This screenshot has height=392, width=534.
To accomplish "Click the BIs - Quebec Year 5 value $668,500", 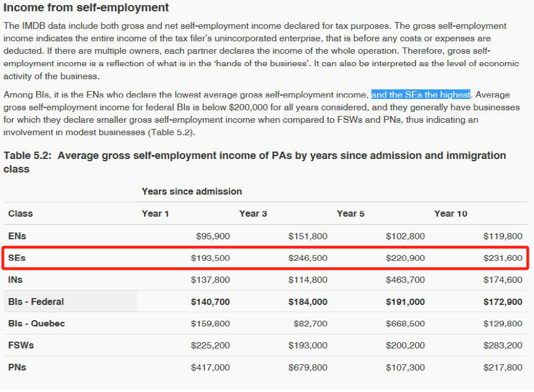I will pos(405,324).
